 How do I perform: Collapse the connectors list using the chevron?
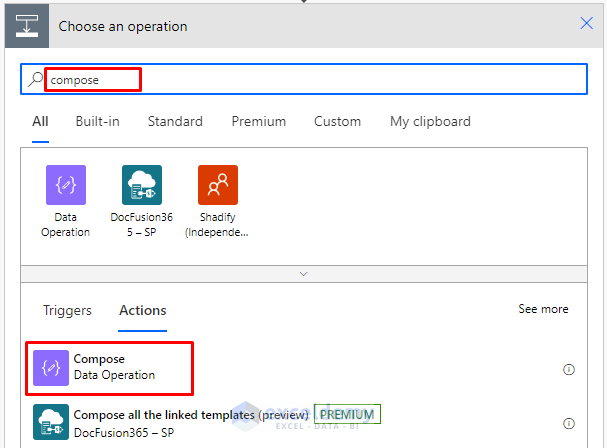coord(304,272)
